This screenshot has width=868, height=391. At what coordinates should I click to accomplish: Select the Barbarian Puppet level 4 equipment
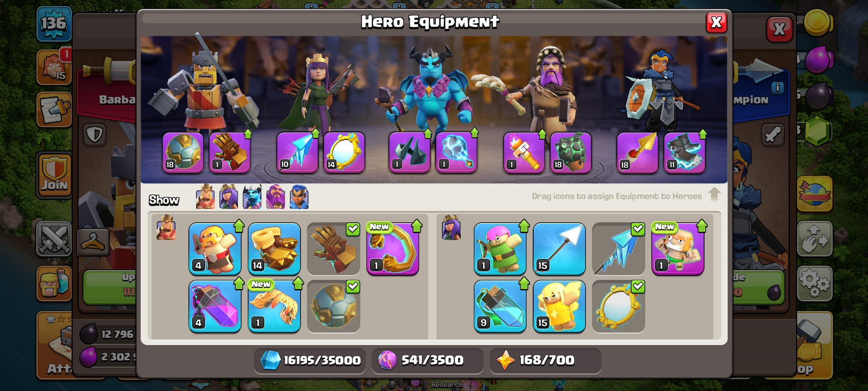(215, 249)
